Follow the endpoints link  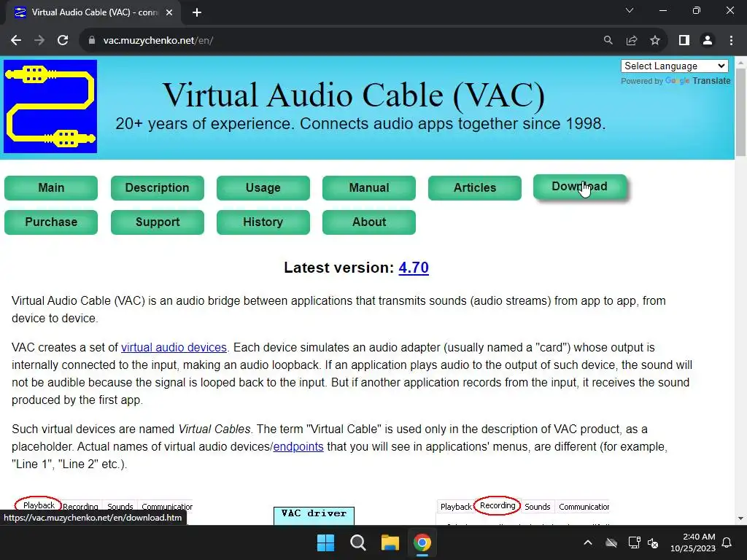[298, 447]
